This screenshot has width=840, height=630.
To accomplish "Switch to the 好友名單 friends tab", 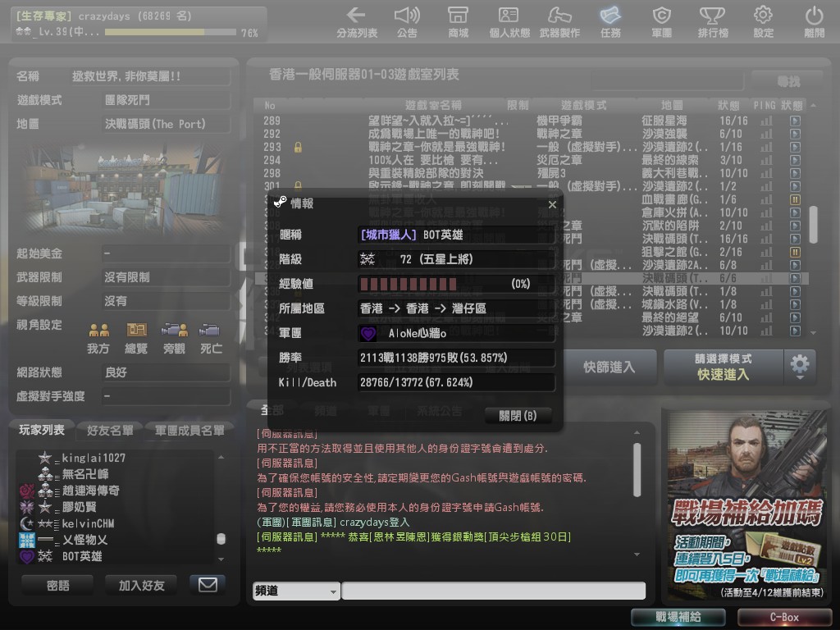I will click(x=110, y=431).
